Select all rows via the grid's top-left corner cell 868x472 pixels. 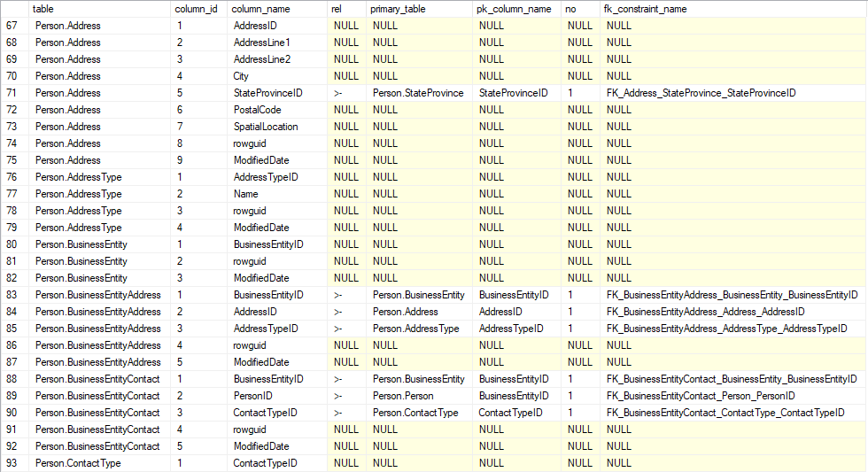tap(14, 9)
